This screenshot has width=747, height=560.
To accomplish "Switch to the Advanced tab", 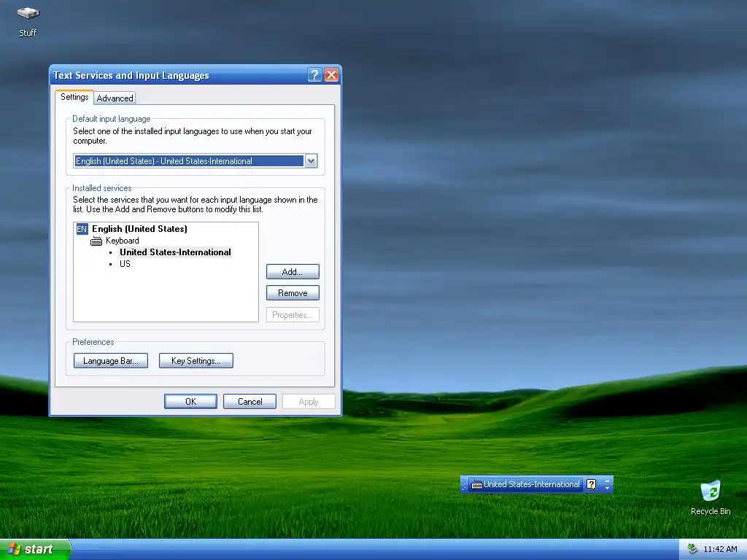I will pyautogui.click(x=115, y=98).
